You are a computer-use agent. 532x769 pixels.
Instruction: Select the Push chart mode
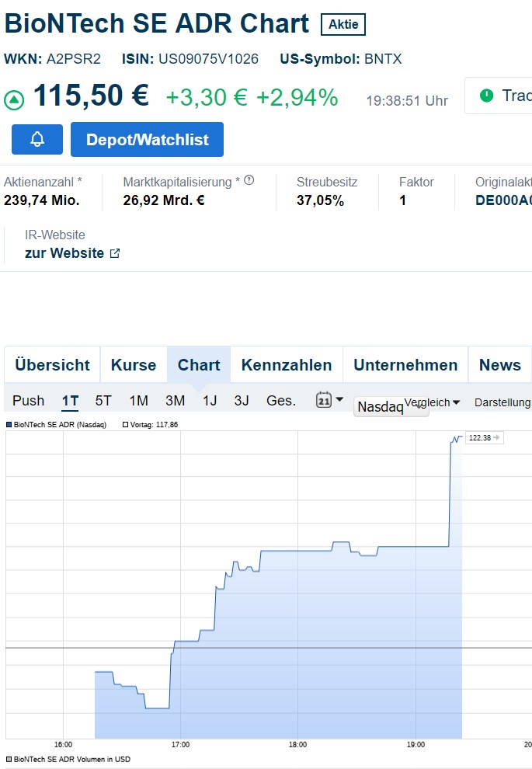[x=29, y=401]
